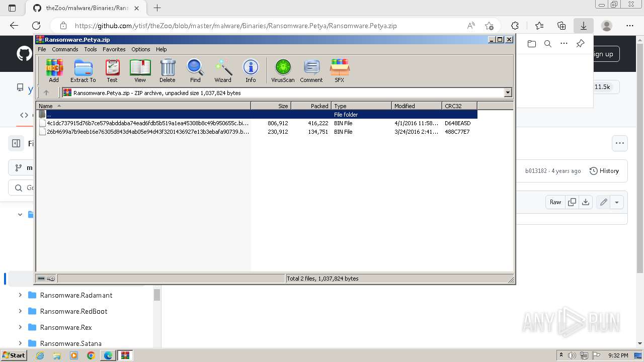
Task: Open browser Downloads icon
Action: [x=584, y=26]
